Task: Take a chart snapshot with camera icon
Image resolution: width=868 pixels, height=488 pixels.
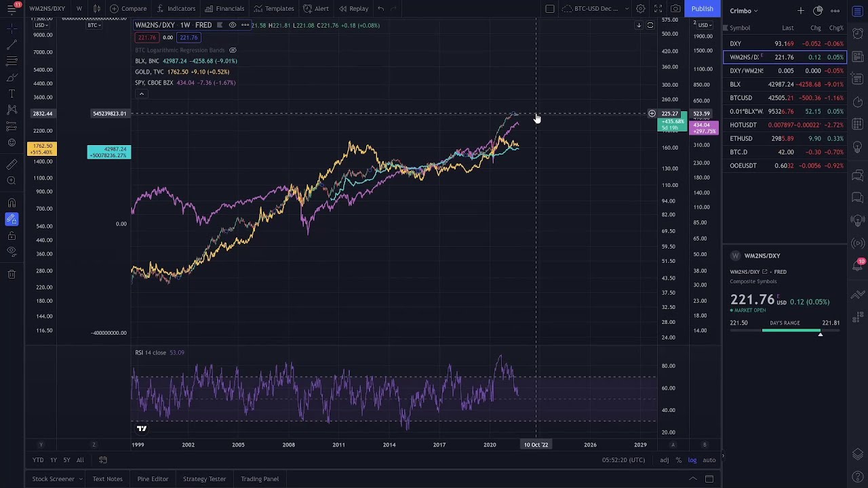Action: click(x=675, y=8)
